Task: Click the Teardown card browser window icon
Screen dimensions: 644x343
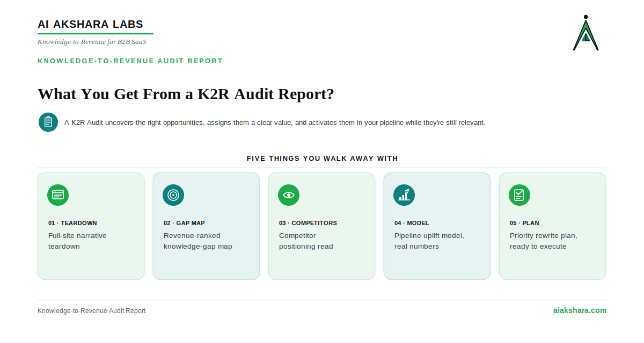Action: [58, 195]
